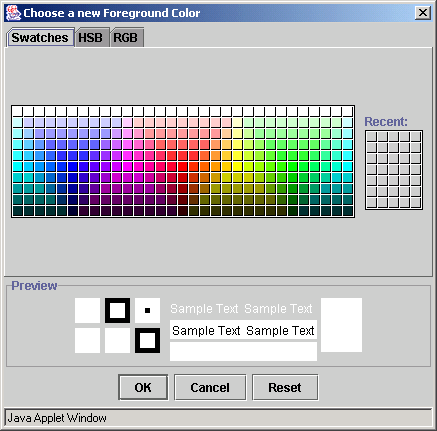
Task: Pick the darkest red swatch in bottom row
Action: coord(182,210)
